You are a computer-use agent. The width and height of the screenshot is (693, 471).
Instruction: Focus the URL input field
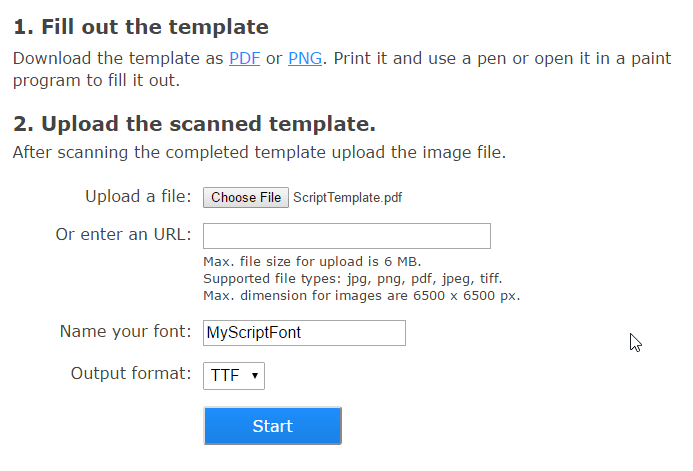[346, 236]
